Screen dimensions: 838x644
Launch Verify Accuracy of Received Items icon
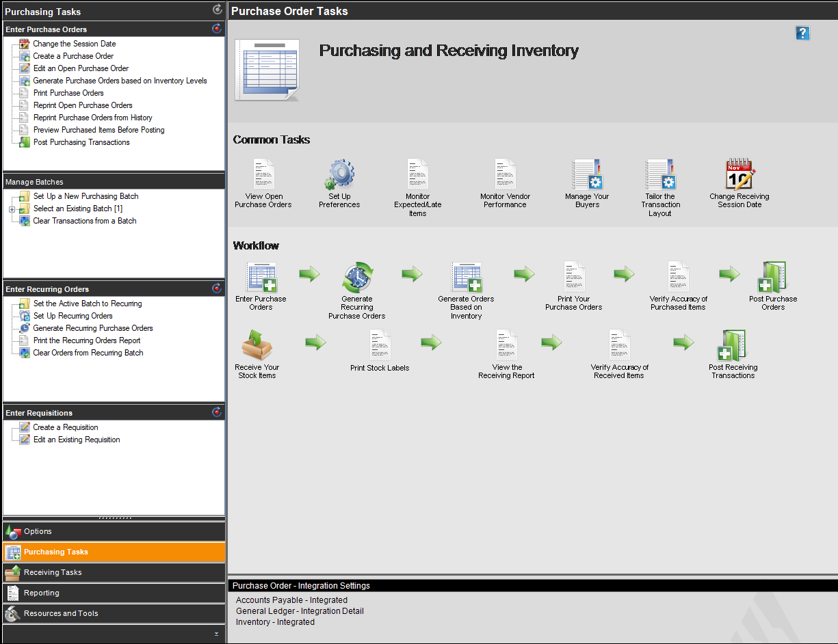click(619, 345)
